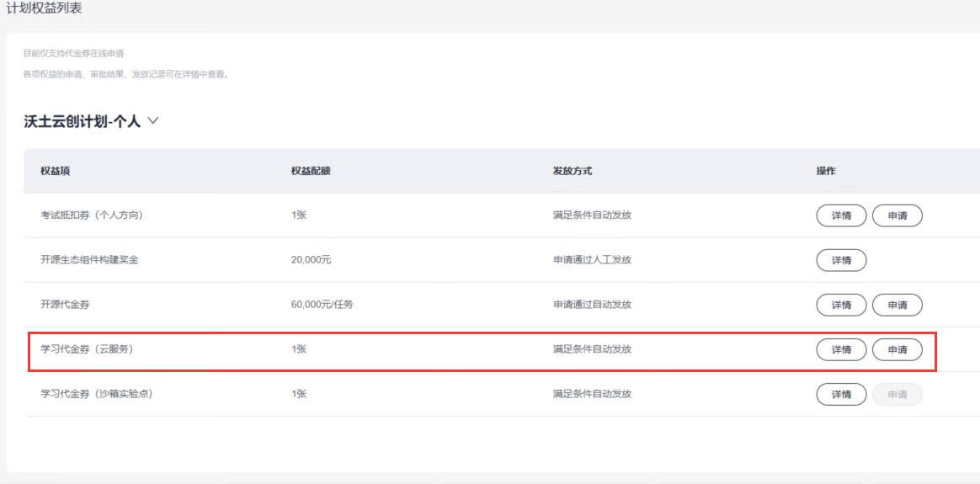
Task: Select the 学习代金券（沙箱实验点） row name
Action: 97,394
